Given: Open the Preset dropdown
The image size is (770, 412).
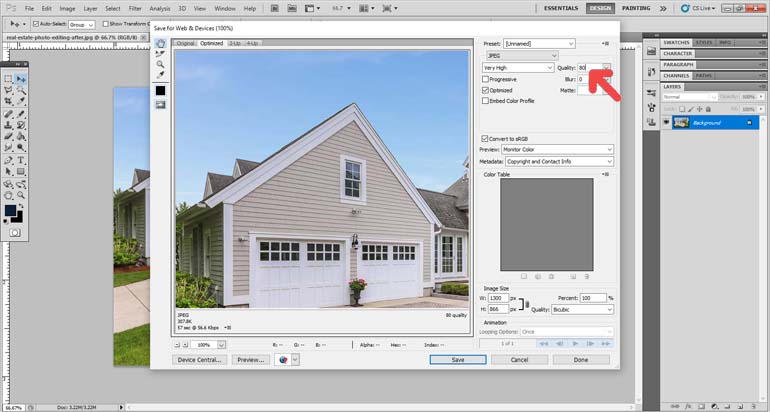Looking at the screenshot, I should pos(539,44).
